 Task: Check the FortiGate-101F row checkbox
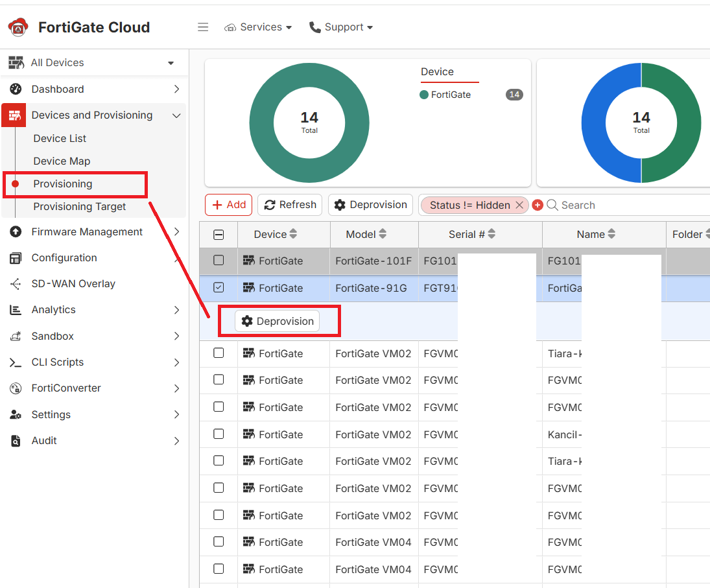click(x=219, y=260)
